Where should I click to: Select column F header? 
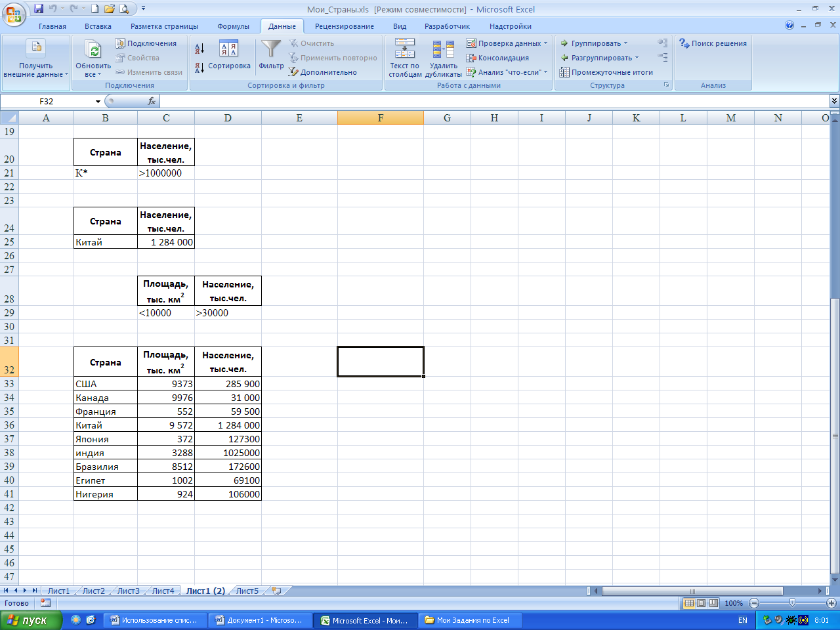[381, 118]
